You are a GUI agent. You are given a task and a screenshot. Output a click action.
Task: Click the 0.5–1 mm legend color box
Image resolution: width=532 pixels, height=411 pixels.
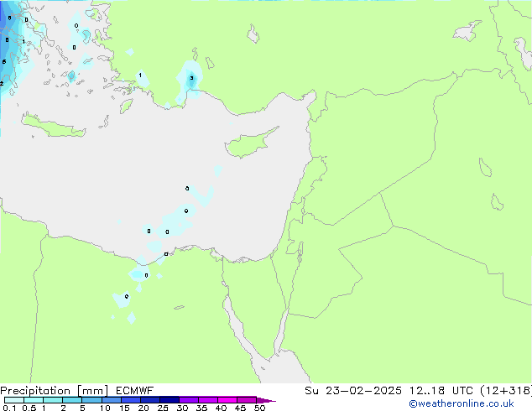[34, 400]
